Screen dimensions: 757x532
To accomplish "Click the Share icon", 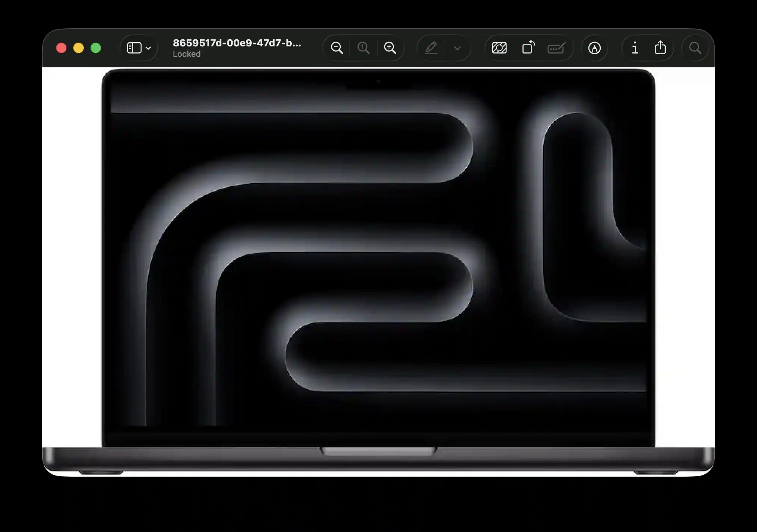I will pyautogui.click(x=660, y=48).
